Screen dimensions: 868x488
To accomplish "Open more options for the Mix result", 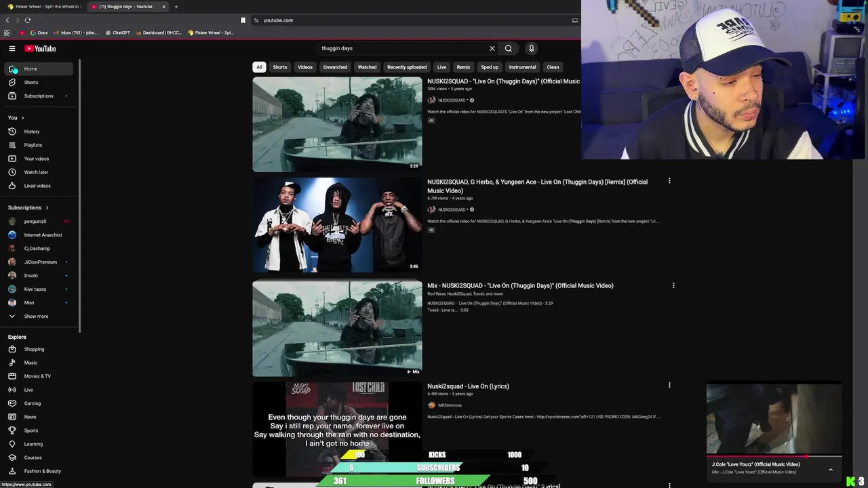I will point(673,285).
